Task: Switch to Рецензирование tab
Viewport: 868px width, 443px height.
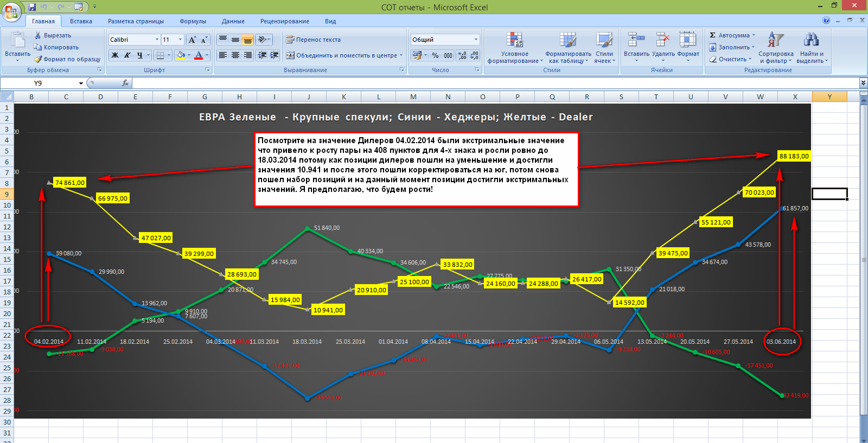Action: 284,21
